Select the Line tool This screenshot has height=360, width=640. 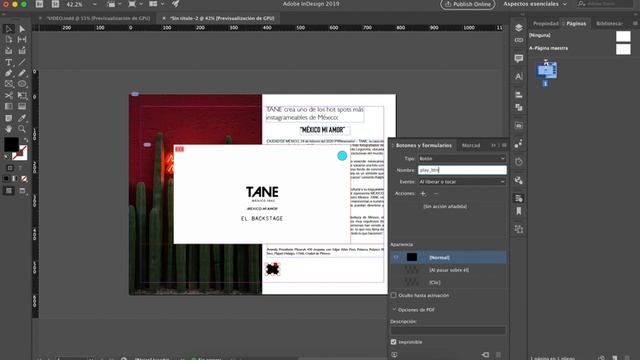[22, 62]
